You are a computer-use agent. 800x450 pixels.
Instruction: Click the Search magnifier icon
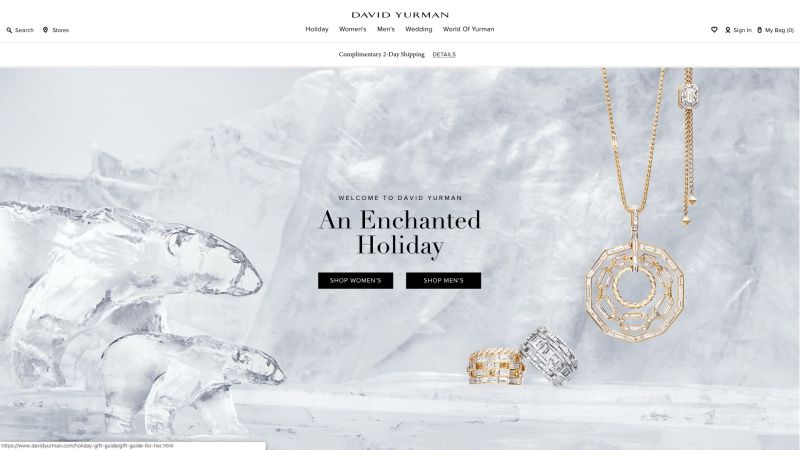click(9, 30)
